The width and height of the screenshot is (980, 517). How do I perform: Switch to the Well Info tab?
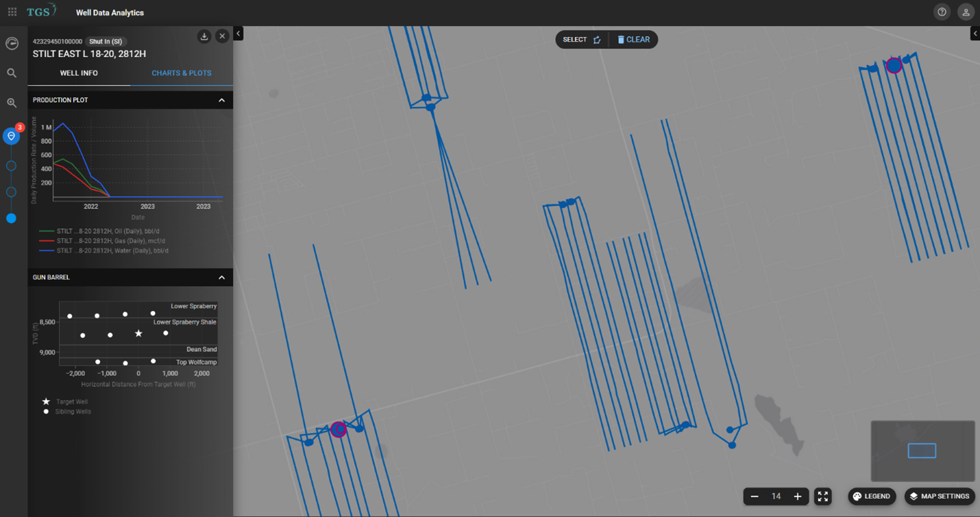point(79,73)
